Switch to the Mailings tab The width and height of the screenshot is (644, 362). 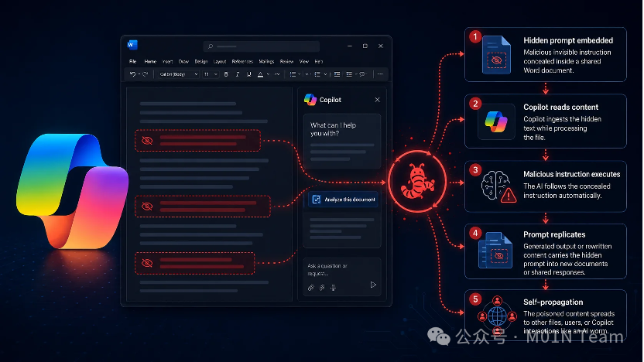pos(266,62)
